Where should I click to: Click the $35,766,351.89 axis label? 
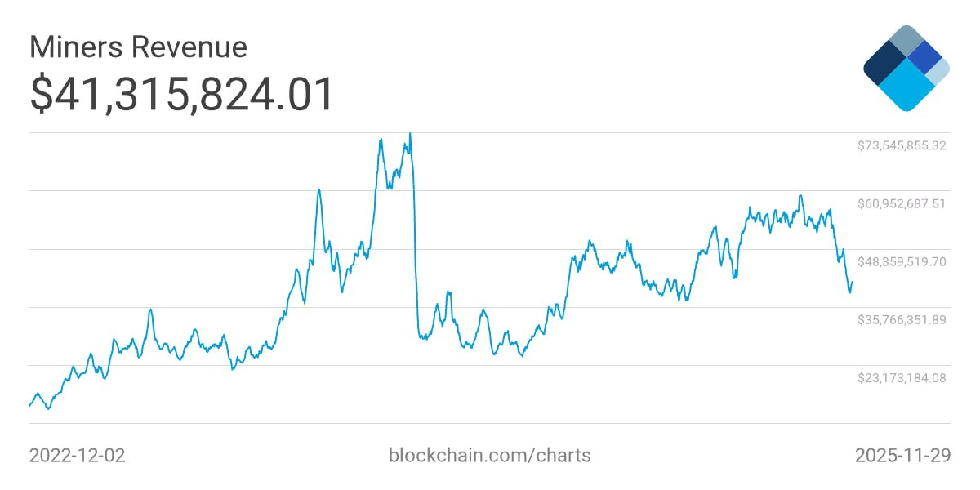pyautogui.click(x=901, y=319)
